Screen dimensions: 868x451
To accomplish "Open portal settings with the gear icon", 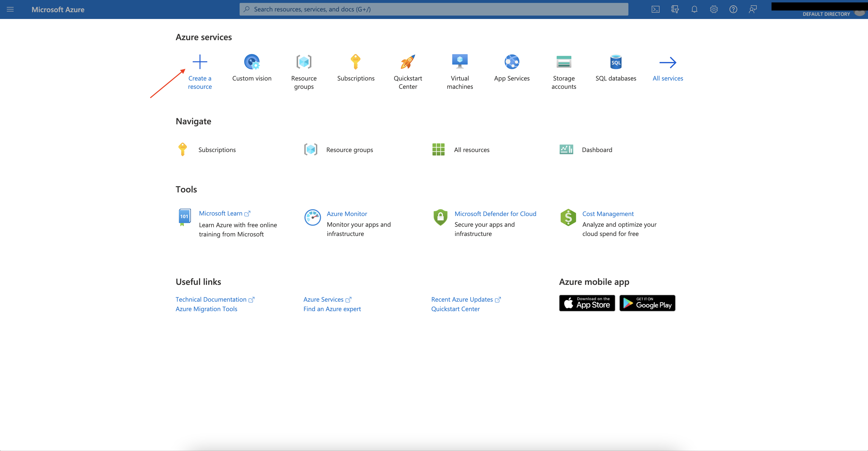I will [x=714, y=9].
